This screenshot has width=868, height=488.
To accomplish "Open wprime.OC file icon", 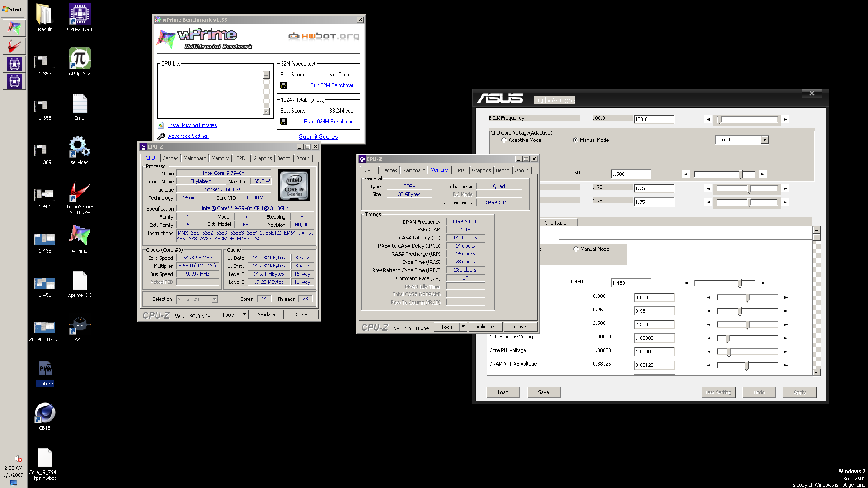I will click(x=80, y=284).
